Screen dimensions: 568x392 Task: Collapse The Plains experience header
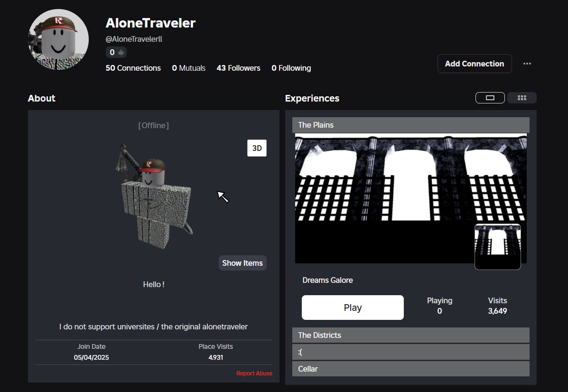(411, 125)
